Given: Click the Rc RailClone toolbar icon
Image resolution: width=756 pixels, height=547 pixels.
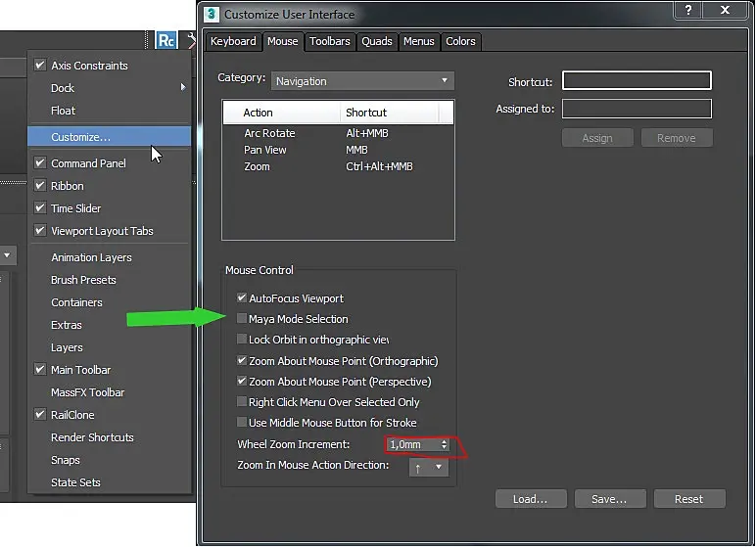Looking at the screenshot, I should (166, 40).
